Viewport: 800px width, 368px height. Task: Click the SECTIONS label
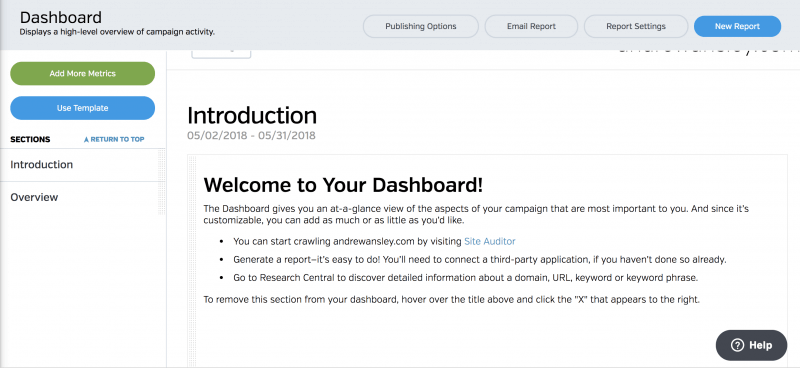pos(30,139)
